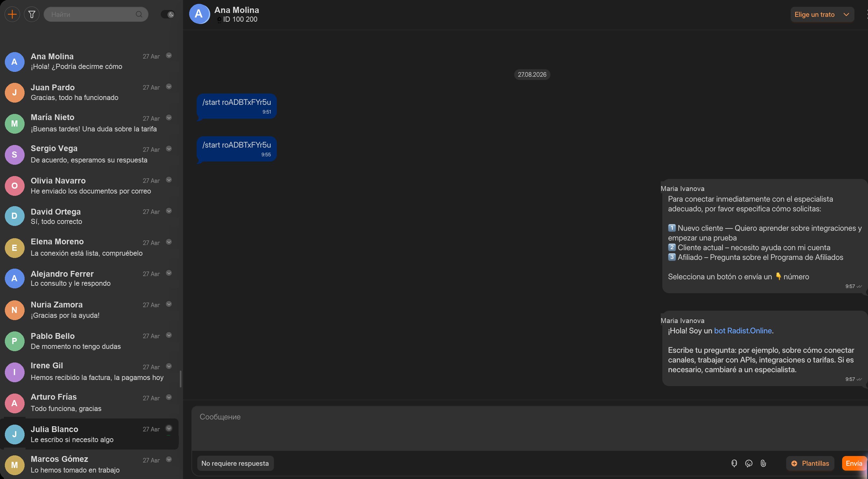Click Irene Gil purple I avatar
868x479 pixels.
(15, 372)
